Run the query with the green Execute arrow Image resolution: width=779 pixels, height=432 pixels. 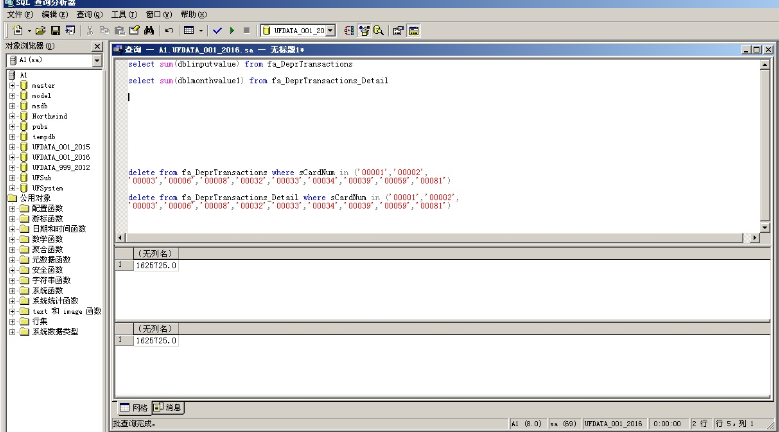[232, 31]
